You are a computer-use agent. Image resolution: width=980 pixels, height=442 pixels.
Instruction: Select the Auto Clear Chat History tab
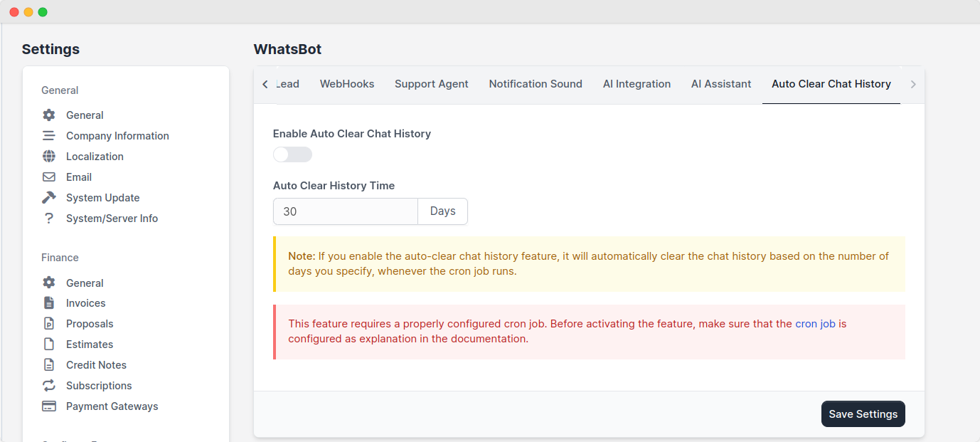pos(831,84)
